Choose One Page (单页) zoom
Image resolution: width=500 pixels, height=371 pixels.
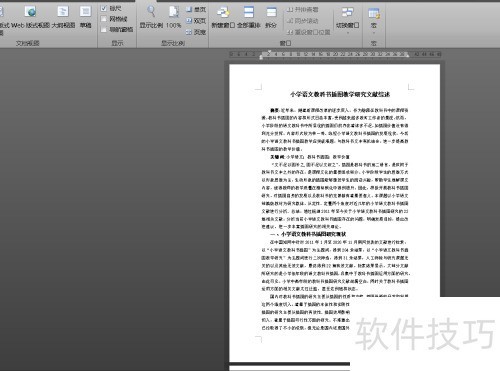coord(196,10)
